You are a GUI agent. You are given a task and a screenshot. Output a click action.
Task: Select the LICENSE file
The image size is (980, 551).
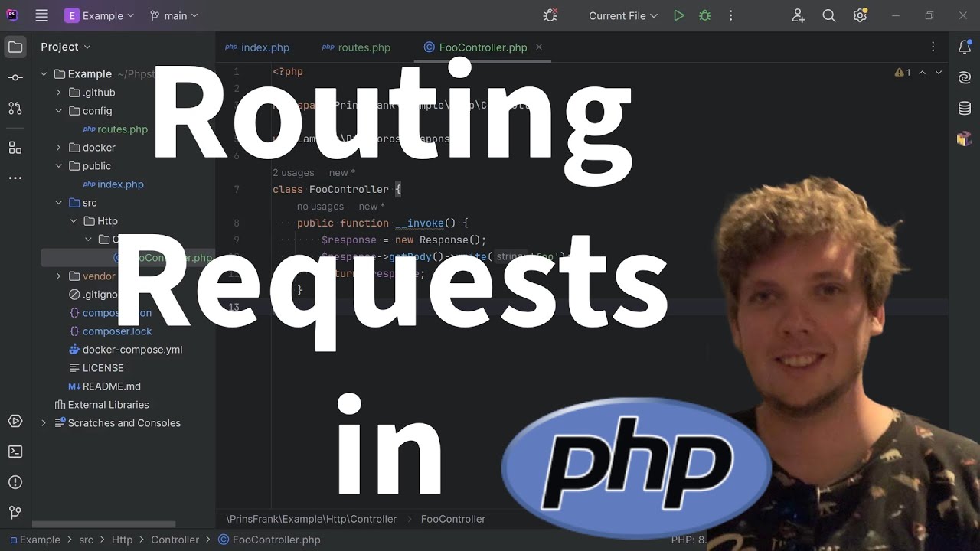pyautogui.click(x=96, y=368)
